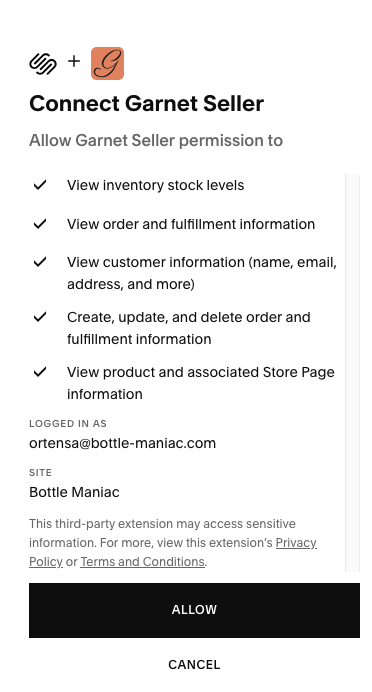Open the Terms and Conditions link

pos(142,561)
